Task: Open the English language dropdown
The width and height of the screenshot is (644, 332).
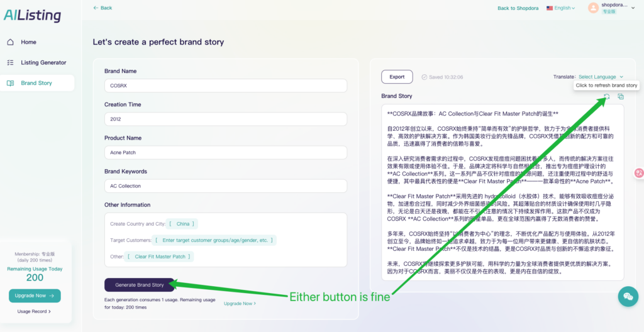Action: coord(562,8)
